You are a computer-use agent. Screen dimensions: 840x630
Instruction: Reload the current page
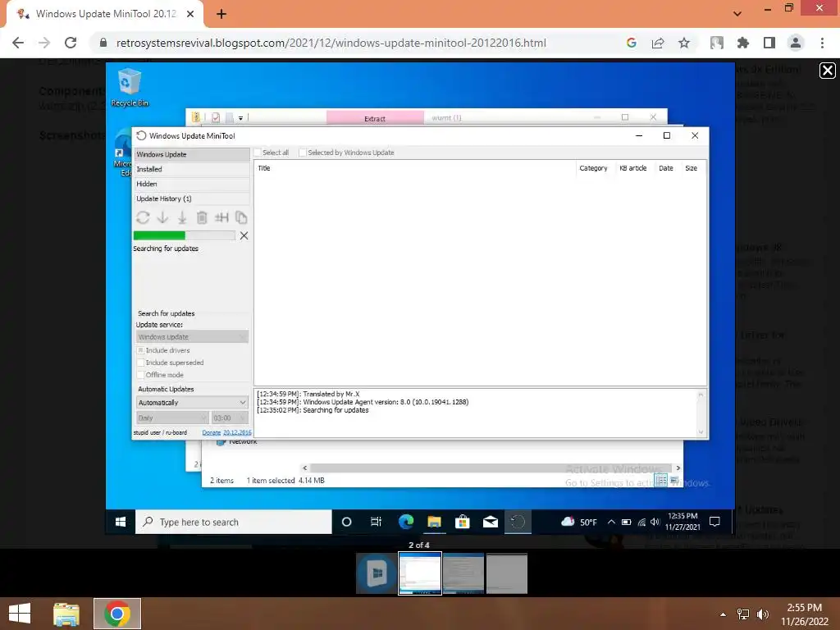[x=71, y=43]
